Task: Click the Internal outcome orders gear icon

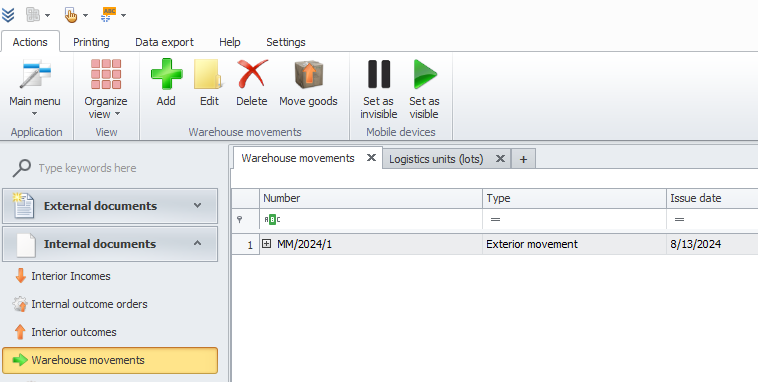Action: coord(20,304)
